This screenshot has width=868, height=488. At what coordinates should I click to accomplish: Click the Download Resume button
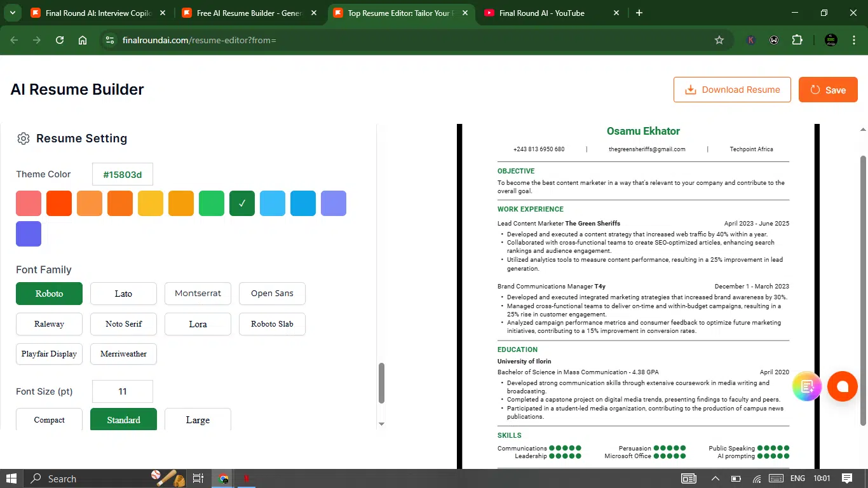tap(732, 90)
